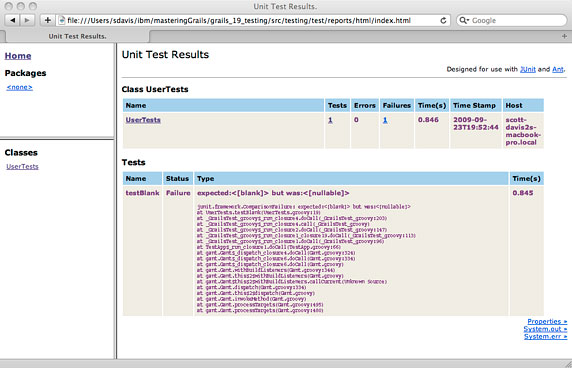Open the JUnit link
This screenshot has width=572, height=368.
click(x=527, y=69)
